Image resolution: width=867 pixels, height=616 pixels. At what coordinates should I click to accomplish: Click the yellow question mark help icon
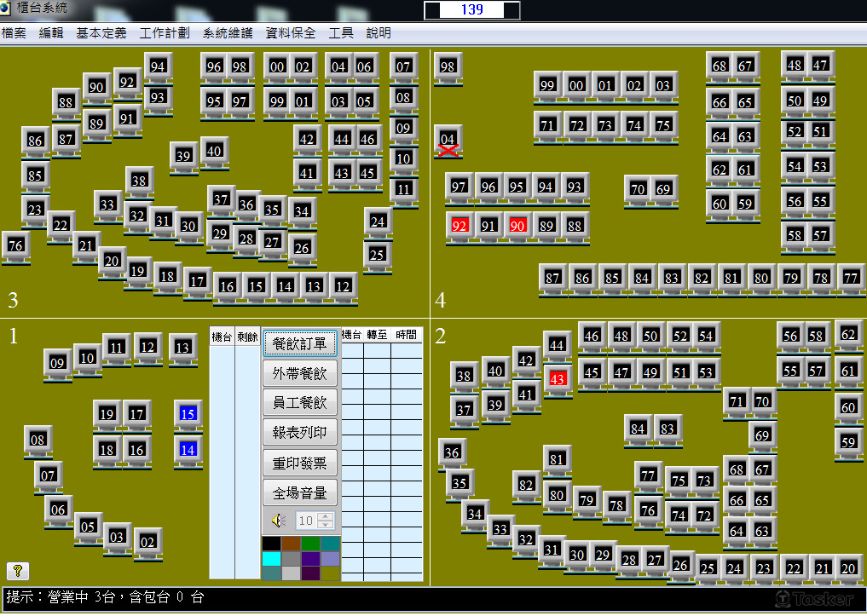[x=17, y=571]
